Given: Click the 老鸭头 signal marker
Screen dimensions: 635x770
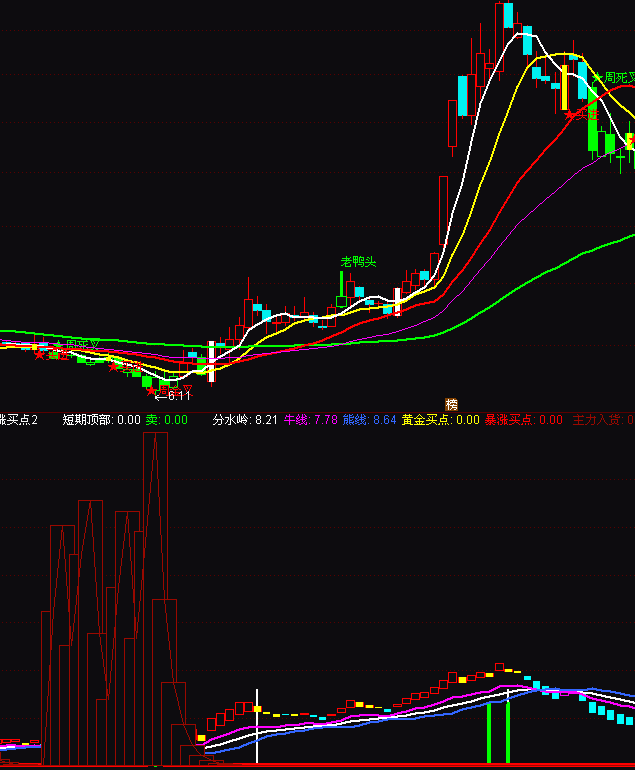Looking at the screenshot, I should coord(358,262).
